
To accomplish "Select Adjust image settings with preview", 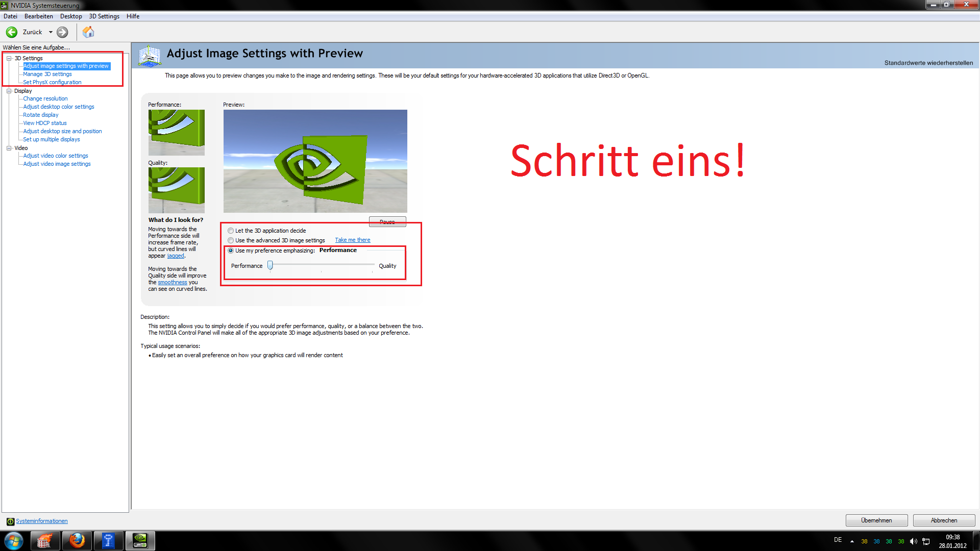I will tap(66, 66).
